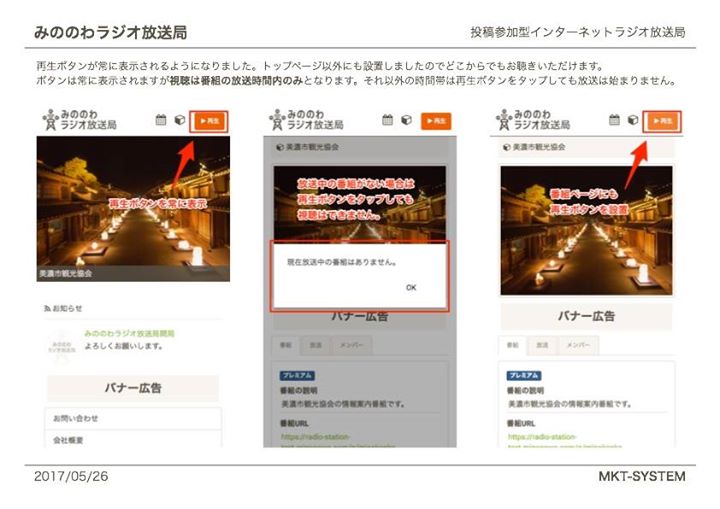This screenshot has width=720, height=509.
Task: Open the radio-station URL link on the right program page
Action: (564, 441)
